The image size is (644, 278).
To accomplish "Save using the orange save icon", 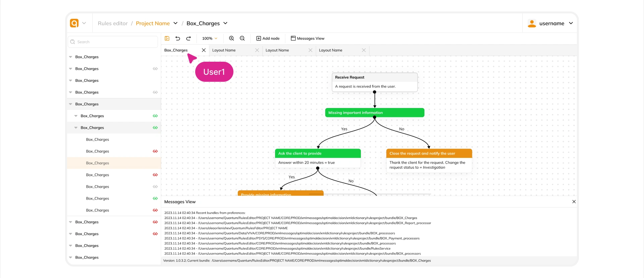I will click(x=167, y=39).
